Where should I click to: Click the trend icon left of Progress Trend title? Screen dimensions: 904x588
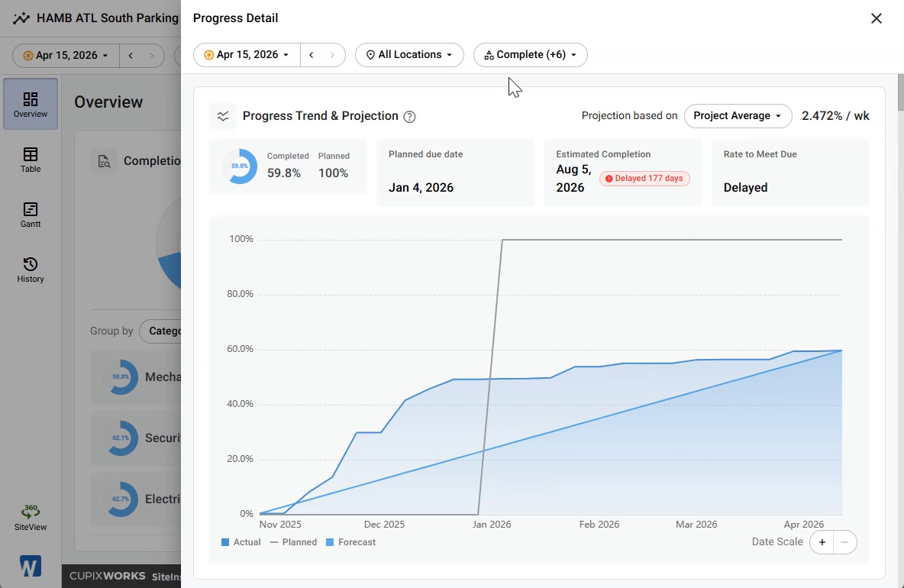click(x=222, y=116)
